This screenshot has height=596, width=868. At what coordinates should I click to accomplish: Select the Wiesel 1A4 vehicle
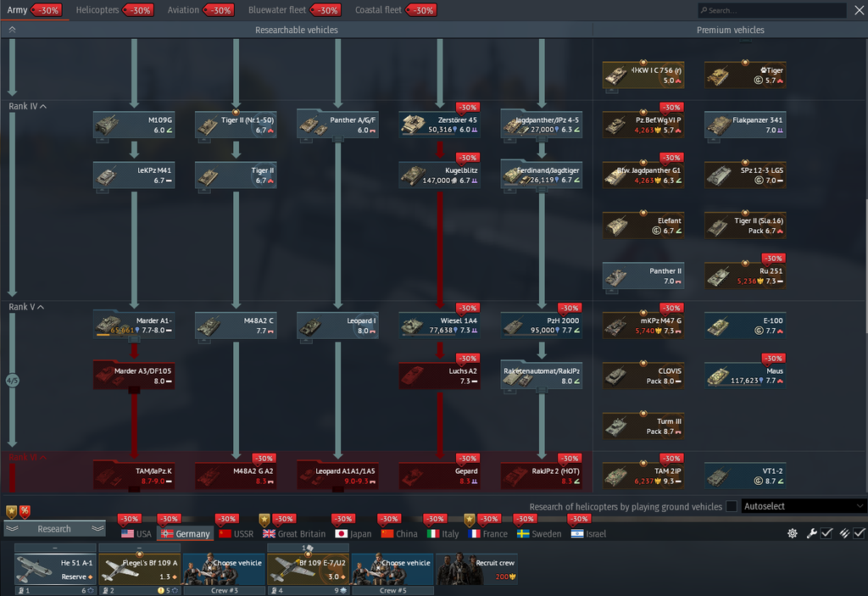pos(440,326)
